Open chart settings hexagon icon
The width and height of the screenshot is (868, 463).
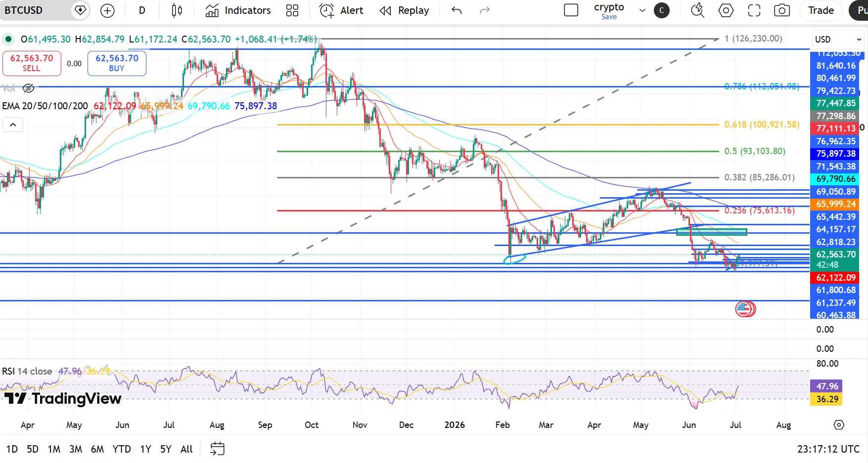pyautogui.click(x=726, y=10)
